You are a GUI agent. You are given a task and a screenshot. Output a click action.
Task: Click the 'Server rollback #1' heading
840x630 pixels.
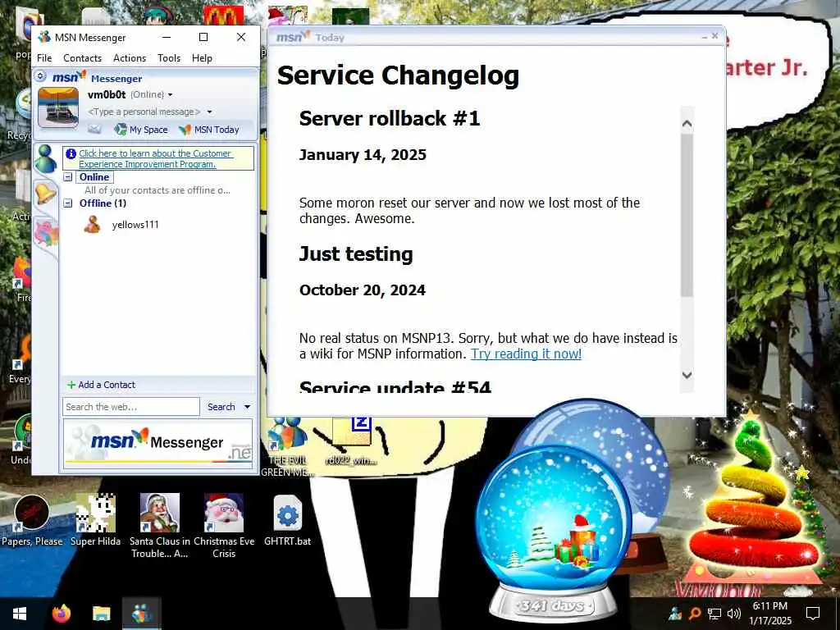pyautogui.click(x=390, y=118)
